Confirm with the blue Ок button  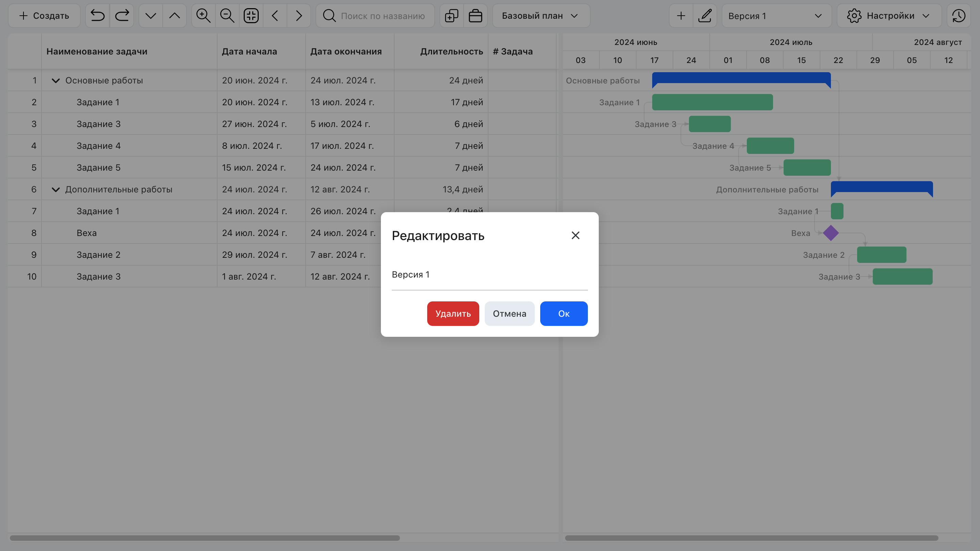click(x=564, y=314)
